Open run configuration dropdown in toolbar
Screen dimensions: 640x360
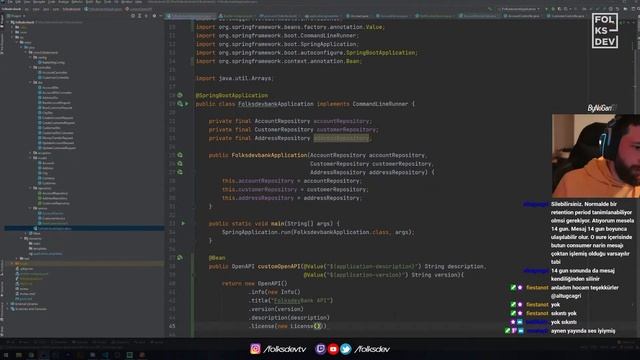point(519,9)
